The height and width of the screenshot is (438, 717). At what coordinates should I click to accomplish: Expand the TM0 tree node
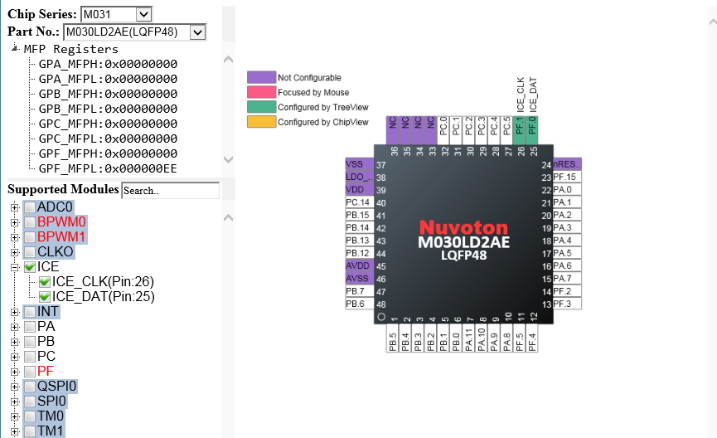(15, 417)
